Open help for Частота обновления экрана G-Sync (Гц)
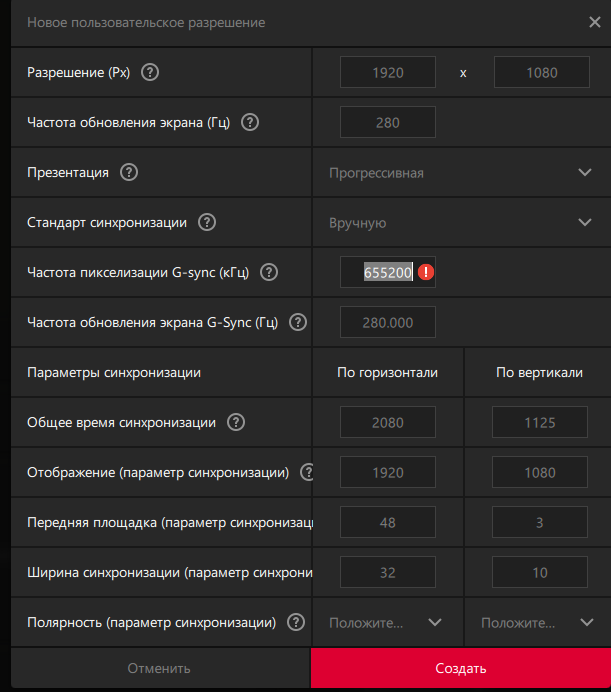The image size is (611, 692). (298, 322)
